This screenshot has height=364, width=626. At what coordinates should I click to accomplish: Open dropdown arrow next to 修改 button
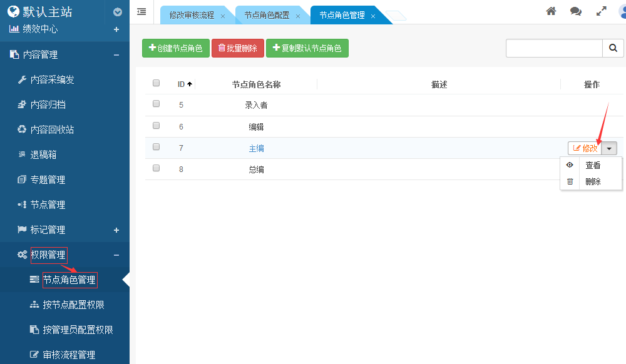coord(610,148)
